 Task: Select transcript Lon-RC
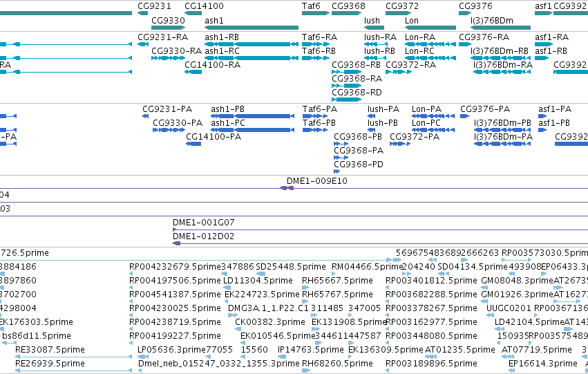430,58
